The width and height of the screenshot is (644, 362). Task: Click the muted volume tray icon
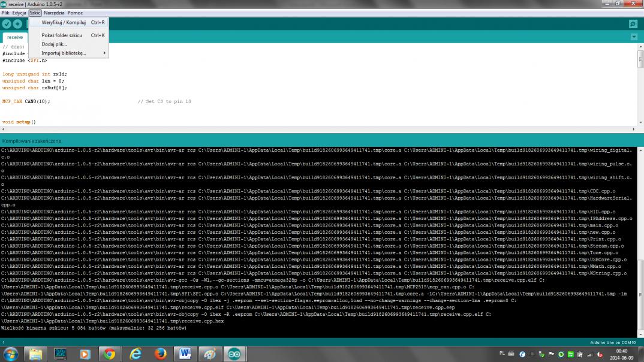point(600,354)
